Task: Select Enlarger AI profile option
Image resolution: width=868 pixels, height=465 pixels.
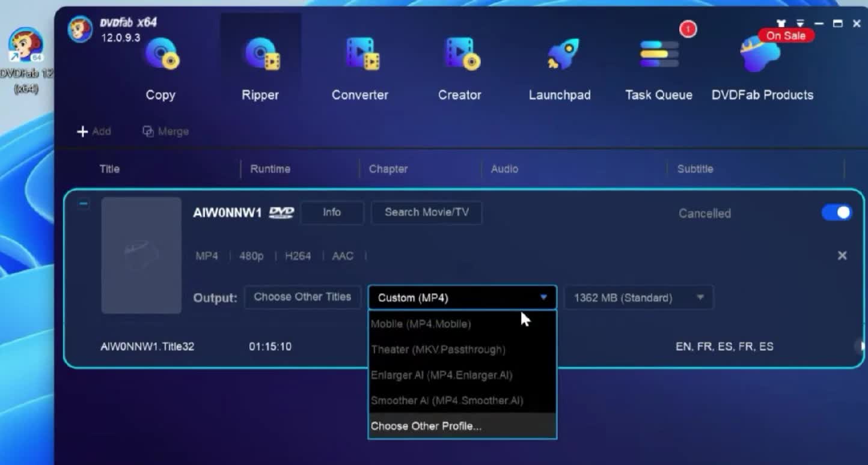Action: click(462, 375)
